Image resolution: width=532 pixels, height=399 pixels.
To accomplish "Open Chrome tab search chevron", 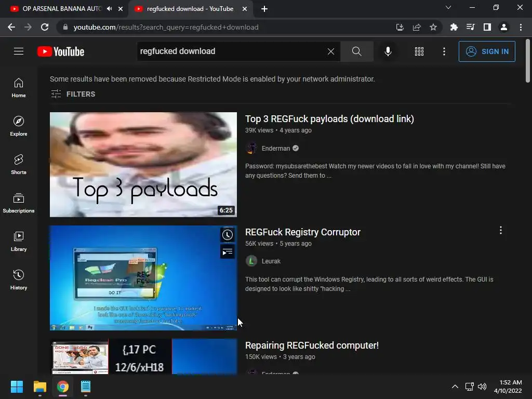I will (x=448, y=7).
